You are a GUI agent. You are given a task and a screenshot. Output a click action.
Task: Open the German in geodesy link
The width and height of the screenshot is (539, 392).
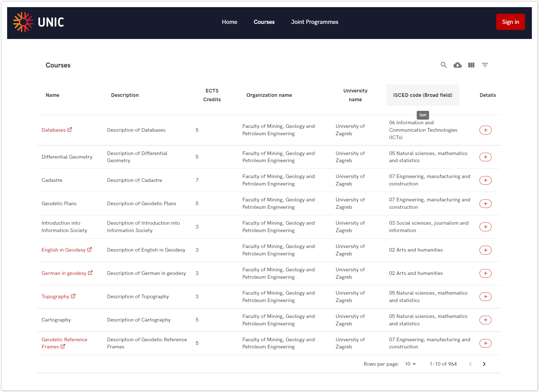[x=64, y=273]
